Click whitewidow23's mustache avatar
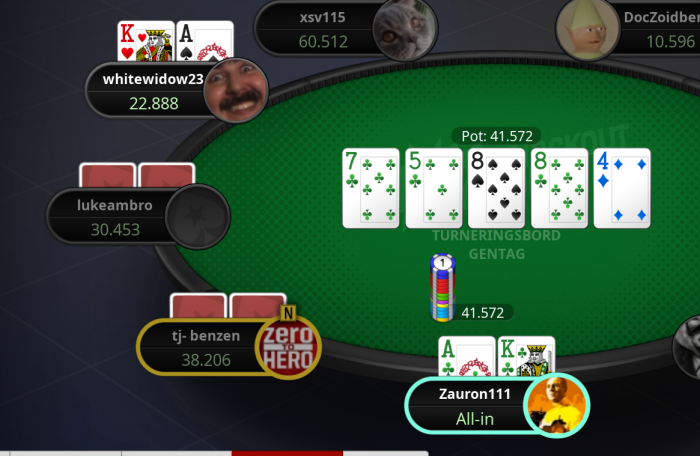The width and height of the screenshot is (700, 456). 236,90
